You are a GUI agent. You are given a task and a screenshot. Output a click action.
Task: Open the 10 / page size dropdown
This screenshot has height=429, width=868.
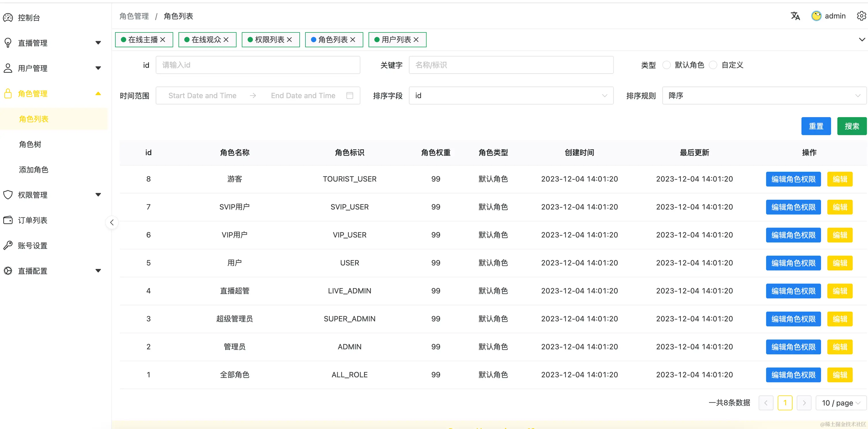841,403
